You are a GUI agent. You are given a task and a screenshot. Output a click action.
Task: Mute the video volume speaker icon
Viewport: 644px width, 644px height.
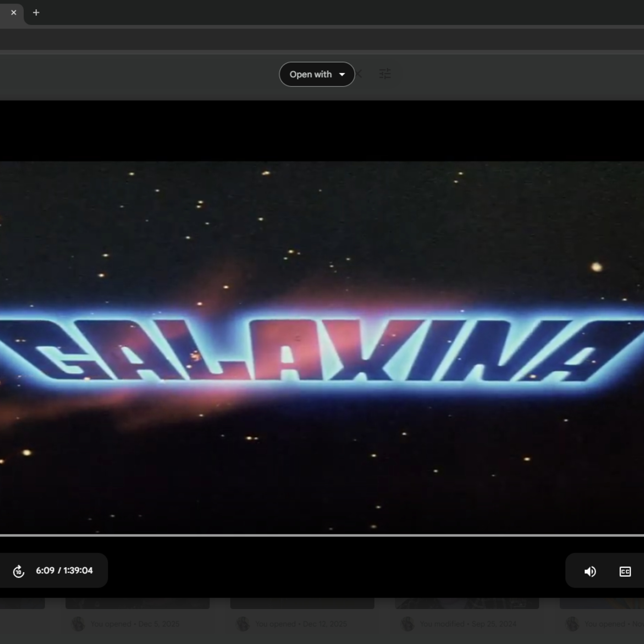point(590,571)
